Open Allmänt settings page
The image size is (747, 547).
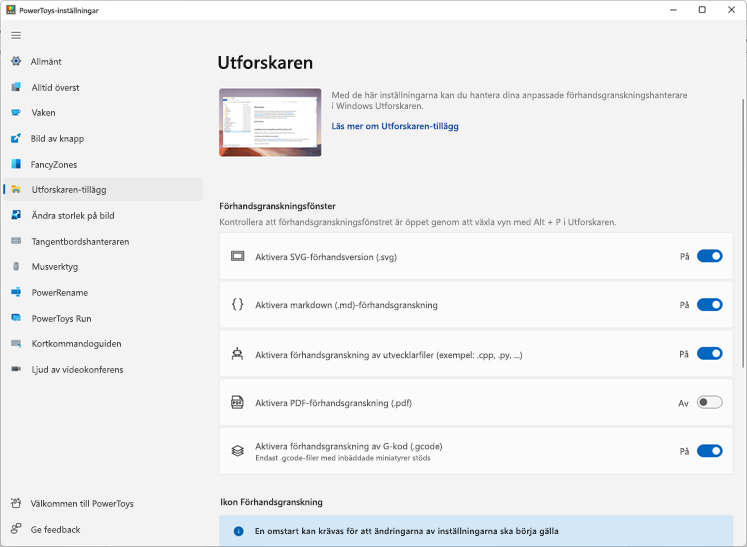[x=103, y=61]
